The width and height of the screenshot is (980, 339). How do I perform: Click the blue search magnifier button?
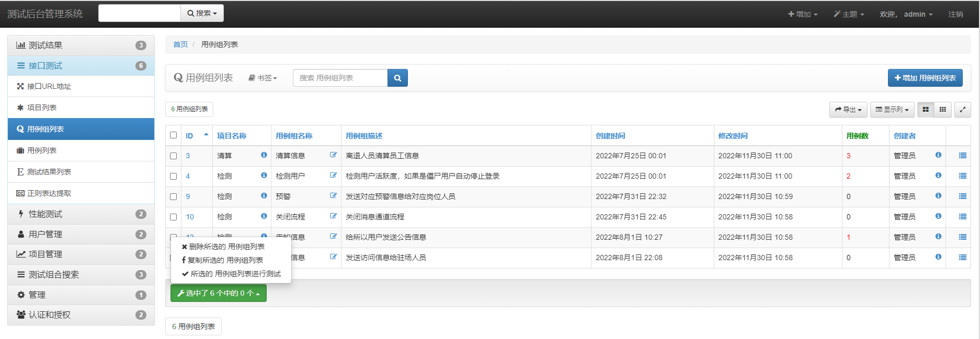tap(397, 78)
